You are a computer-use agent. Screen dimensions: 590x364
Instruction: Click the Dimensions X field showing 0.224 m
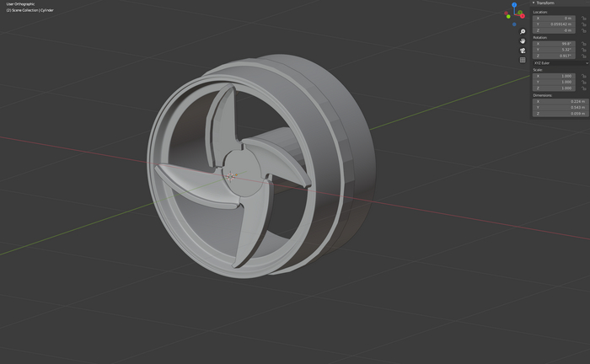pyautogui.click(x=560, y=101)
